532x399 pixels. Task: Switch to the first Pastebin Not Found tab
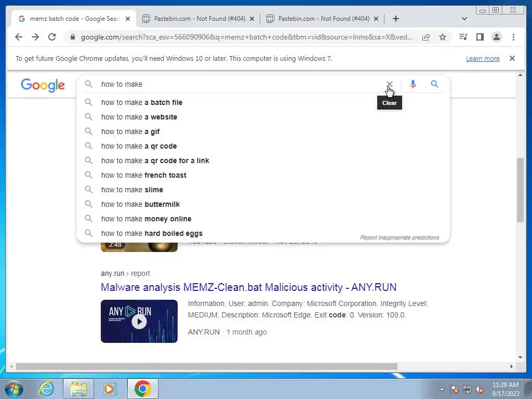(x=198, y=19)
